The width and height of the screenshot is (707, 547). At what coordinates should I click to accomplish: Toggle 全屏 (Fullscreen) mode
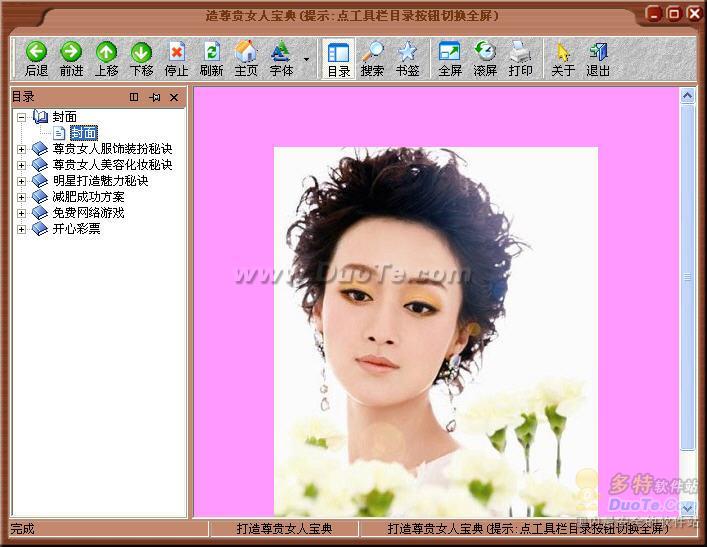(x=450, y=59)
